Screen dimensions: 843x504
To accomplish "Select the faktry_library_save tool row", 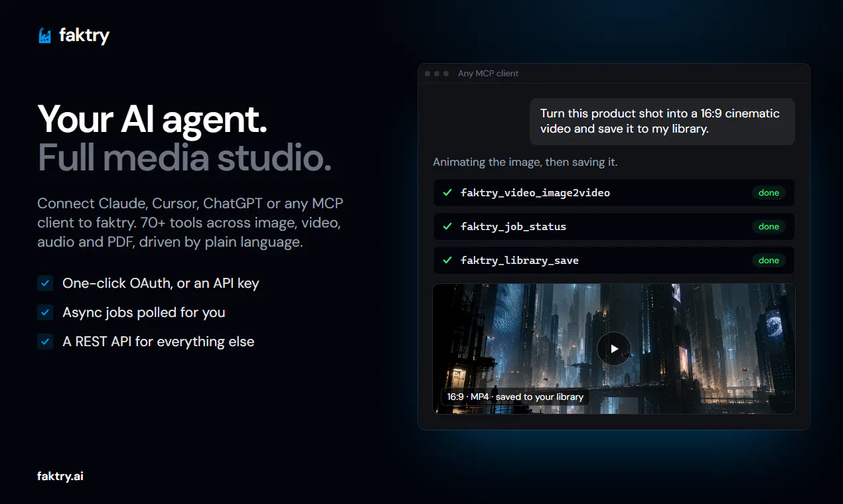I will (x=613, y=261).
